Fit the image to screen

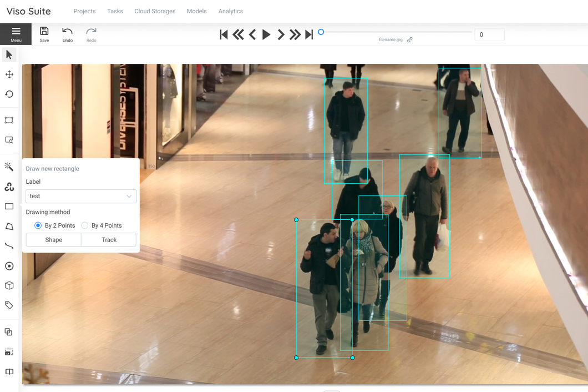tap(9, 120)
